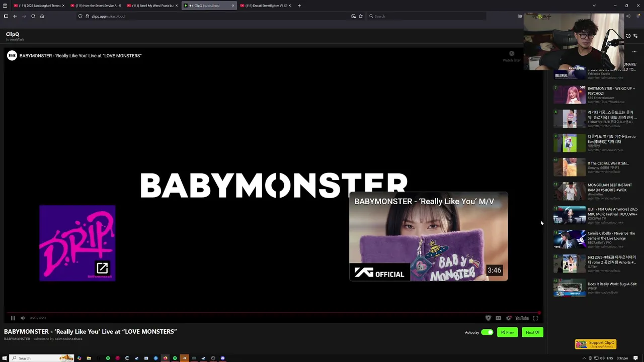
Task: Mute the ClipQ tab audio icon
Action: pyautogui.click(x=191, y=6)
